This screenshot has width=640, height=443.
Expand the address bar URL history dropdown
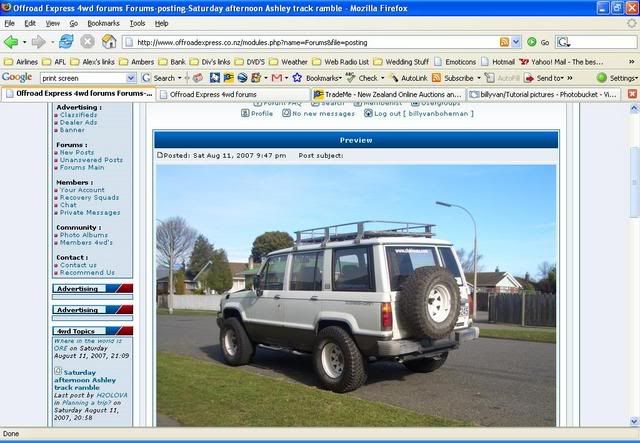[x=516, y=42]
